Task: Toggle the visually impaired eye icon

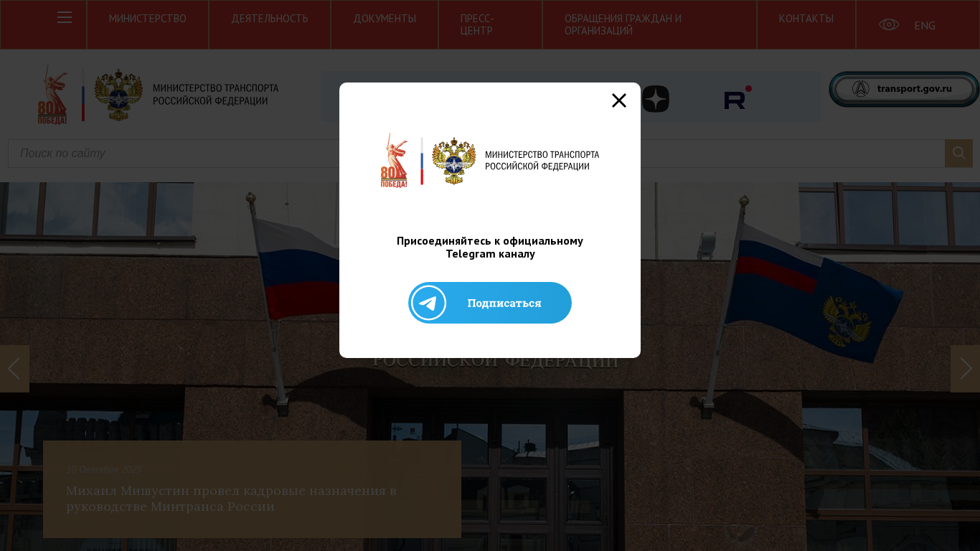Action: click(x=889, y=24)
